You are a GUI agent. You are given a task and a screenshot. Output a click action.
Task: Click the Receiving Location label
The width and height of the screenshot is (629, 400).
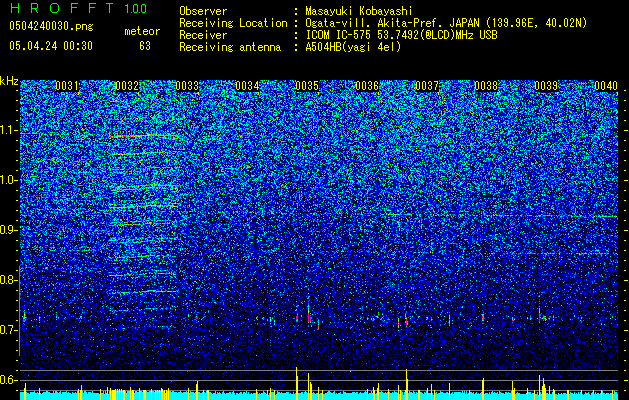click(233, 23)
